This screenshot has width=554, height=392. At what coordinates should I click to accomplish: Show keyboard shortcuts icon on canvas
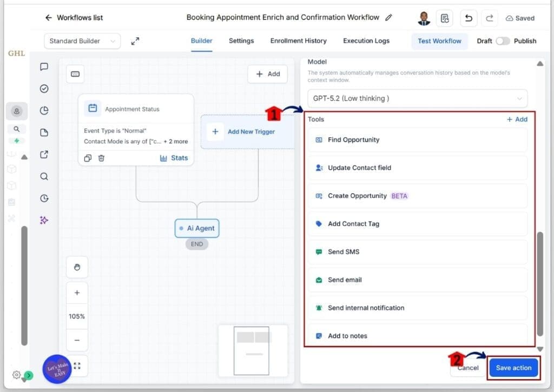75,74
